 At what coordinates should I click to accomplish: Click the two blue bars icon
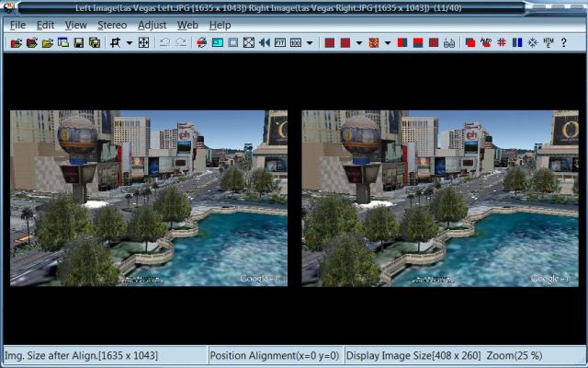pos(517,43)
